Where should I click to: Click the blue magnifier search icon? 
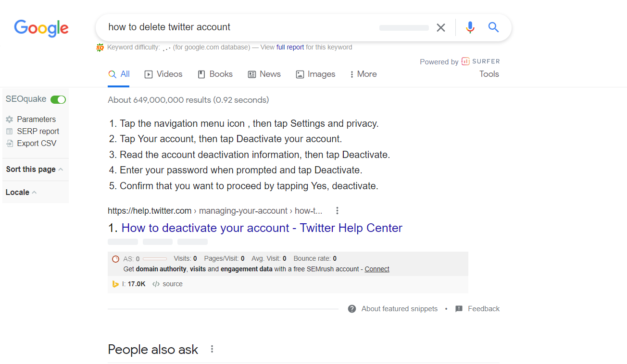tap(493, 27)
